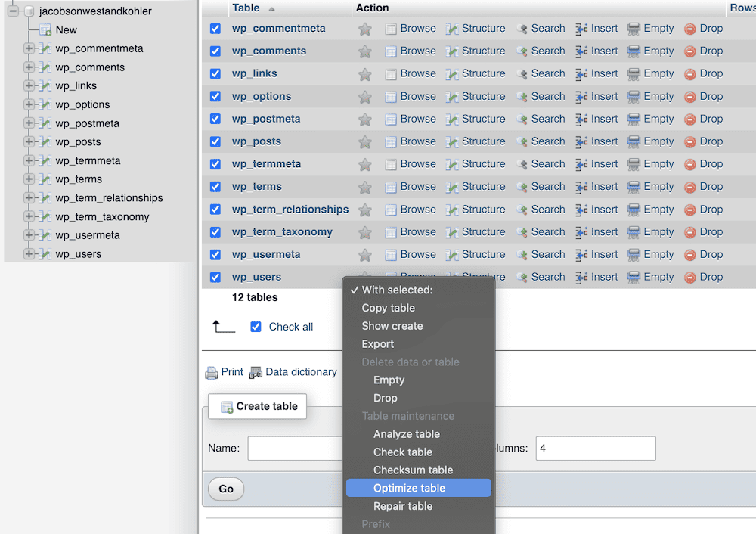
Task: Click the table Name input field
Action: point(295,448)
